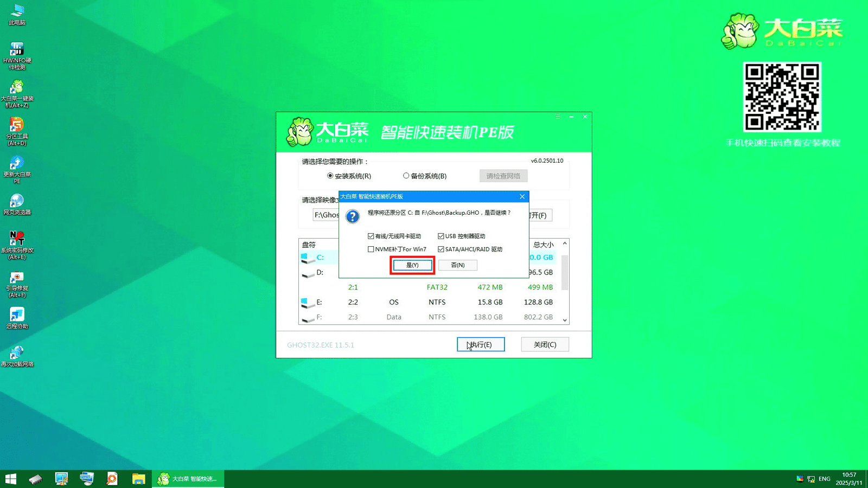868x488 pixels.
Task: Launch the orange search tool taskbar icon
Action: click(x=112, y=479)
